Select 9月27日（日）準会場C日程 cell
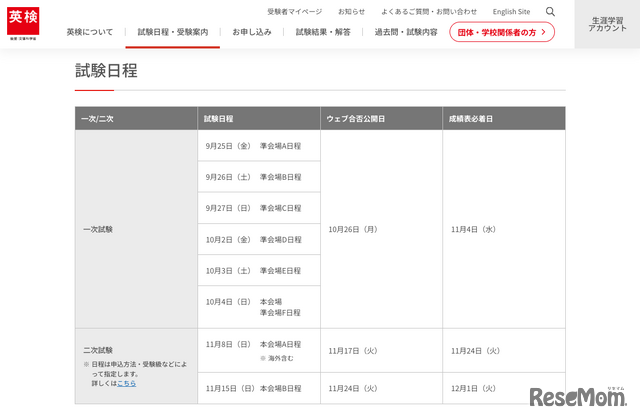The width and height of the screenshot is (640, 420). pyautogui.click(x=259, y=208)
